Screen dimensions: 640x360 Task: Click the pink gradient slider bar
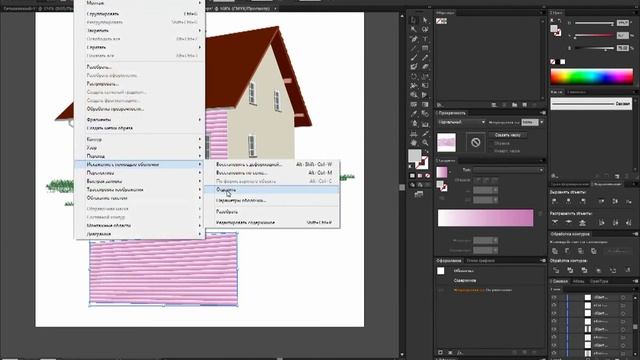485,218
